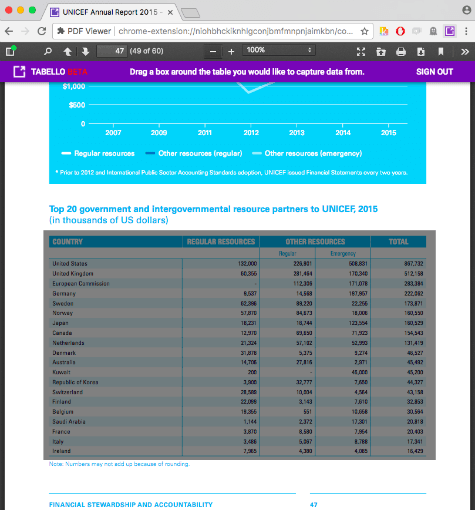Click the Other resources (emergency) legend entry
475x510 pixels.
tap(307, 153)
